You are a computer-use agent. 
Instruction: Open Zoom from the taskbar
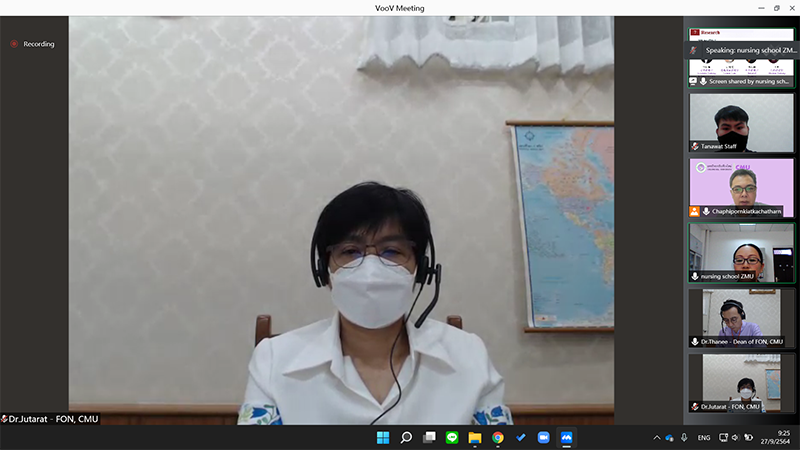544,438
